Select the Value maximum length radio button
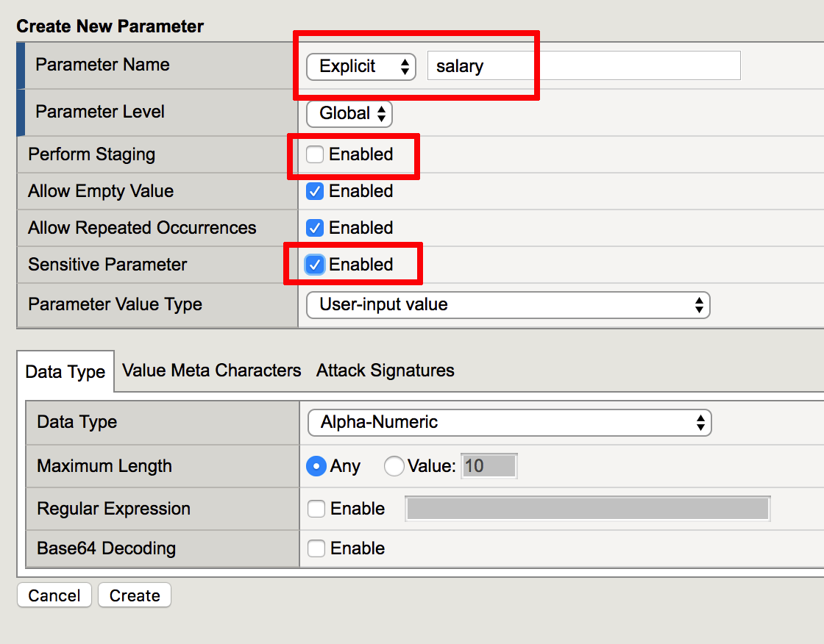Image resolution: width=824 pixels, height=644 pixels. pyautogui.click(x=394, y=466)
